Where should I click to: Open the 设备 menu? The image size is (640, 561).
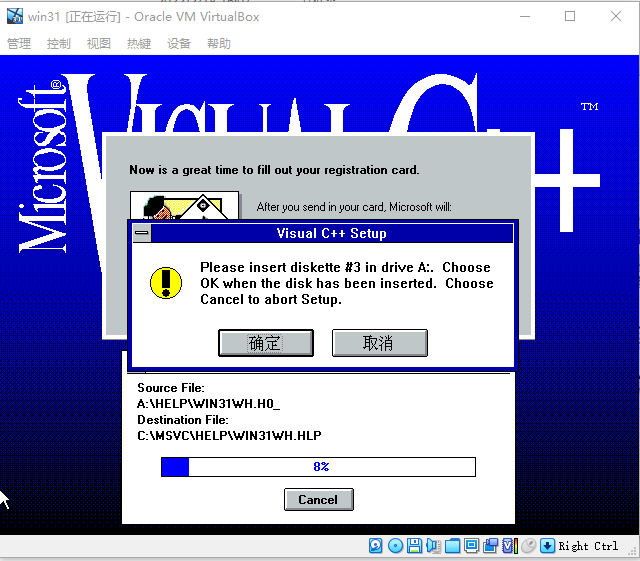[x=179, y=43]
